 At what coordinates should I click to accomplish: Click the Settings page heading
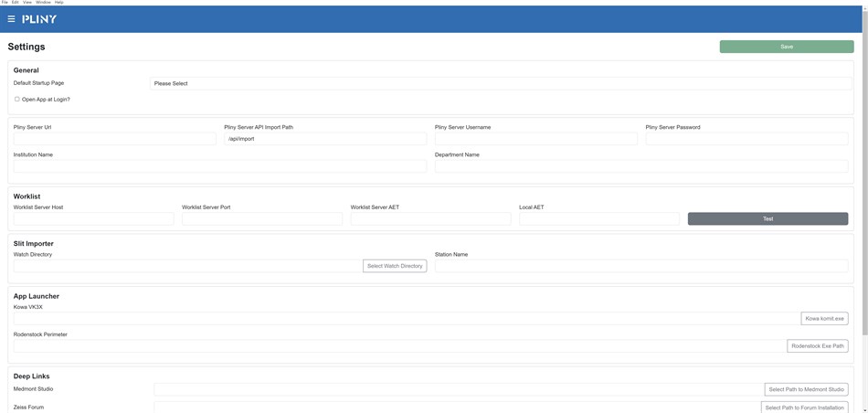[x=26, y=48]
